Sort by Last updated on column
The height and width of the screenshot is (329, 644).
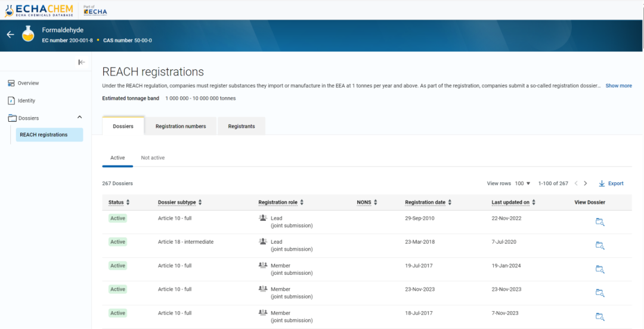(534, 202)
